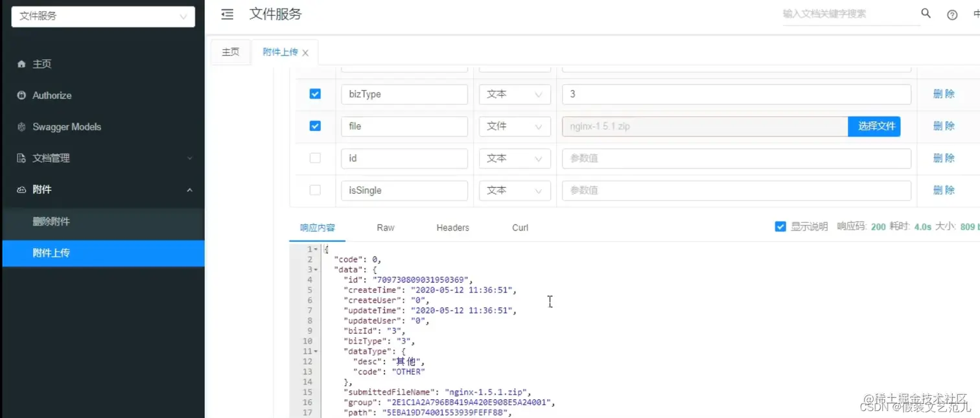Open the document search via magnifier icon
Viewport: 980px width, 418px height.
926,13
